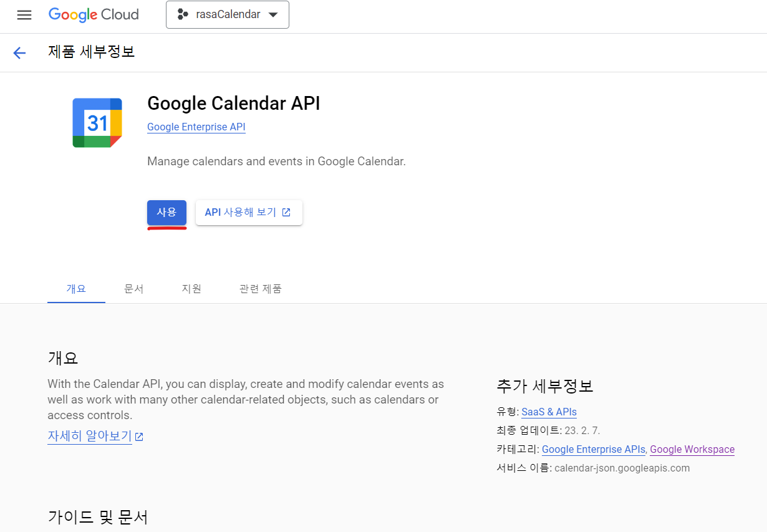Open the Google Workspace category link
The image size is (767, 532).
(692, 450)
